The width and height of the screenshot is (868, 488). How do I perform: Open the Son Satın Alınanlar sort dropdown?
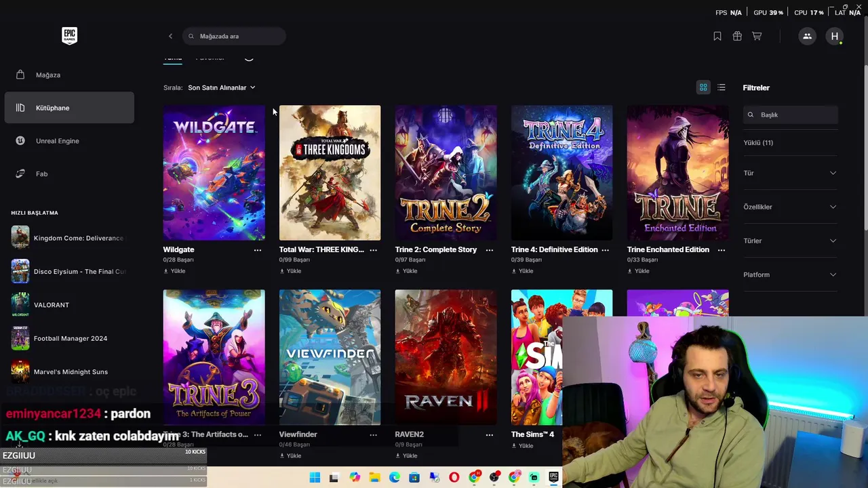[x=222, y=87]
